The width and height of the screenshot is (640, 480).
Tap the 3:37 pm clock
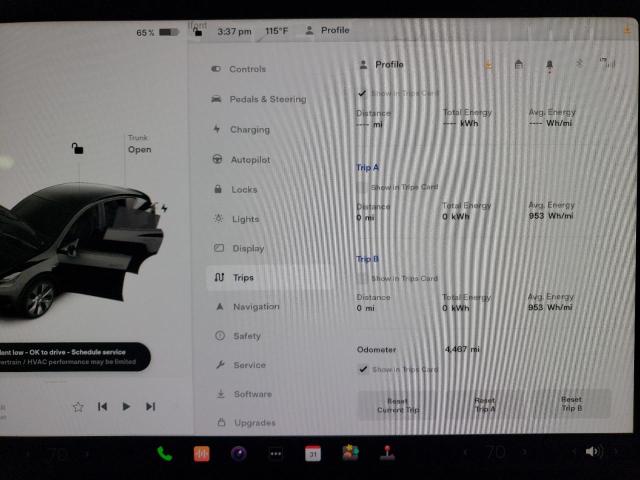click(x=234, y=31)
